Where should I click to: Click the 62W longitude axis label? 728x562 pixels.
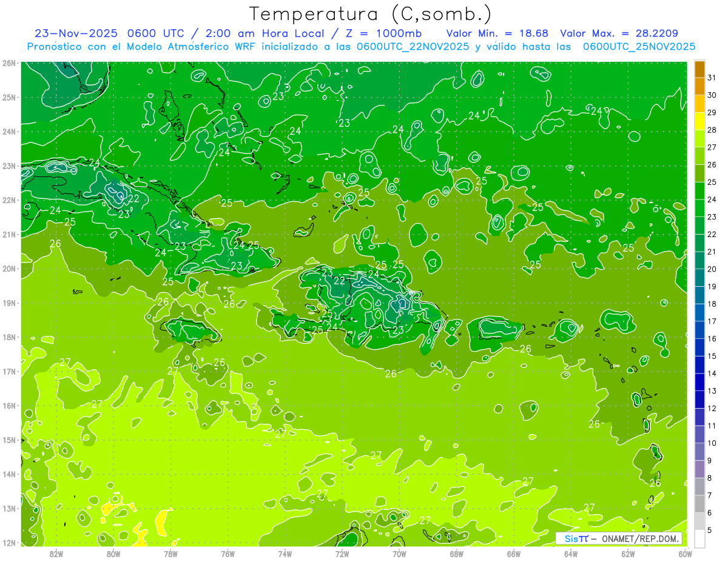pyautogui.click(x=628, y=553)
